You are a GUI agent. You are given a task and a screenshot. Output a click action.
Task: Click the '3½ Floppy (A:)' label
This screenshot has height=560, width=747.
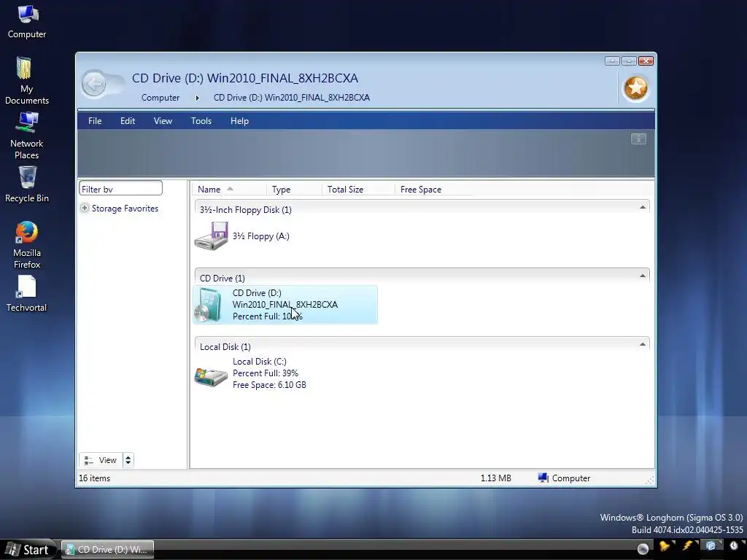(261, 236)
